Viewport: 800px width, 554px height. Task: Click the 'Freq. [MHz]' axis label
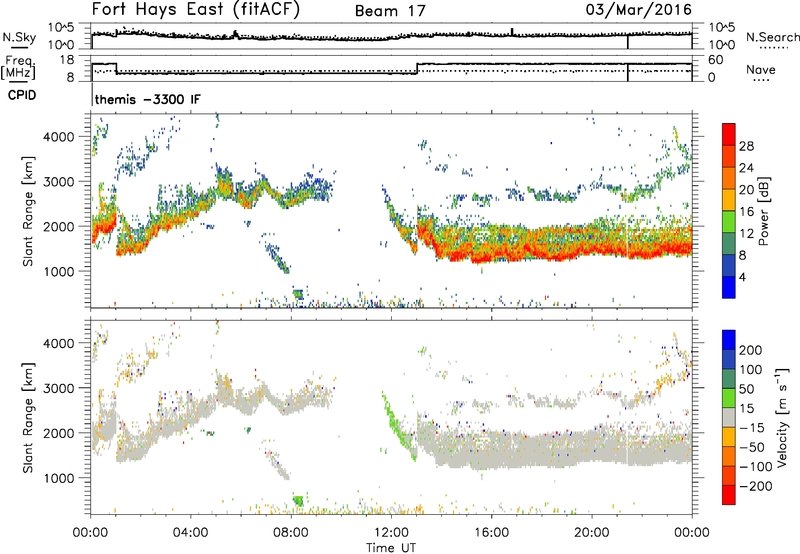coord(18,67)
